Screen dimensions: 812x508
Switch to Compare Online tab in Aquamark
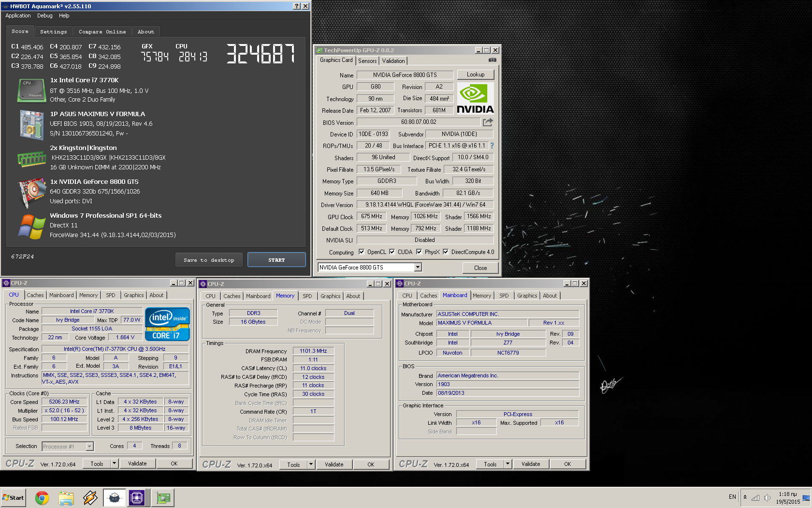click(x=102, y=31)
